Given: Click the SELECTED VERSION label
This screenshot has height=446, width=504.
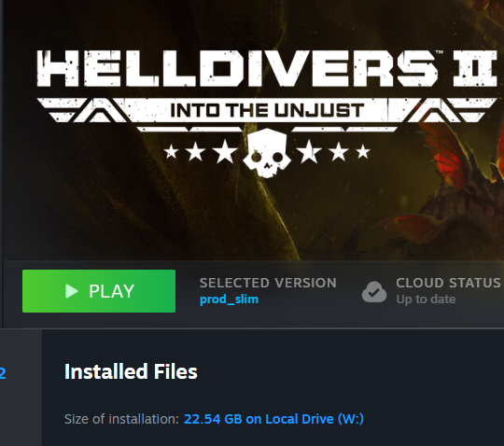Looking at the screenshot, I should (268, 283).
